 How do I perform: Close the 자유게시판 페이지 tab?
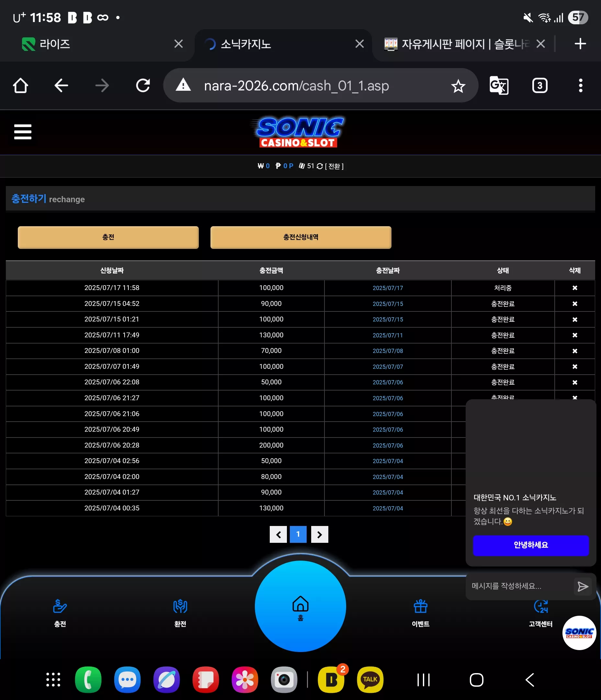(540, 44)
